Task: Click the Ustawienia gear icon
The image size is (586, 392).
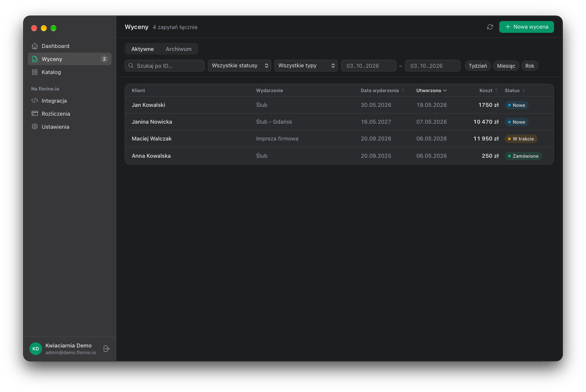Action: click(35, 127)
